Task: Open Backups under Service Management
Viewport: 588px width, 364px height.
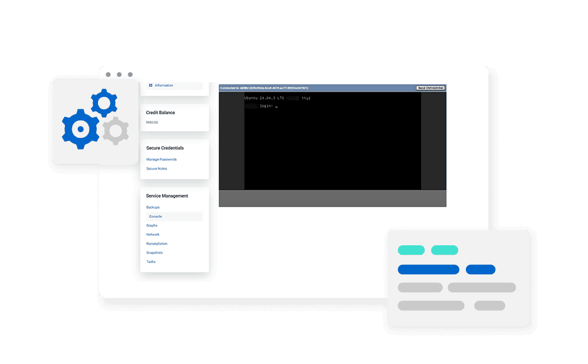Action: (x=153, y=207)
